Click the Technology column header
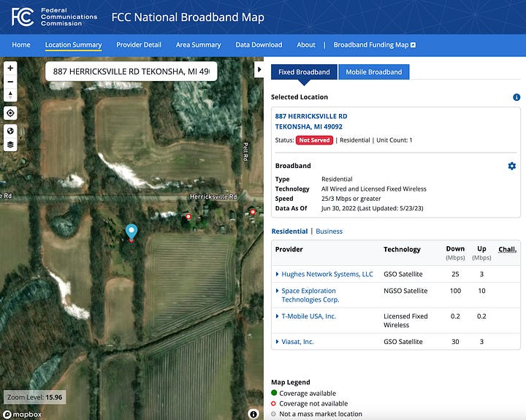526x420 pixels. 402,249
